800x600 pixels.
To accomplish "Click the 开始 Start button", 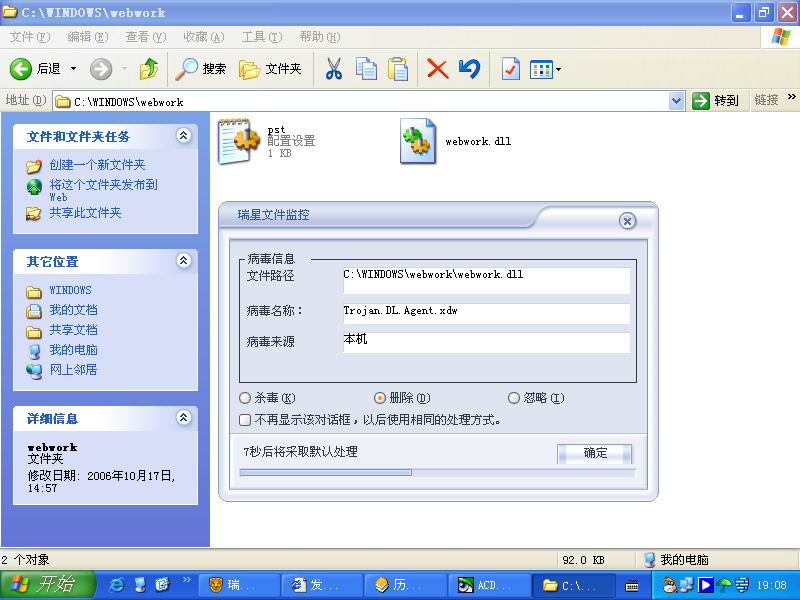I will point(48,585).
